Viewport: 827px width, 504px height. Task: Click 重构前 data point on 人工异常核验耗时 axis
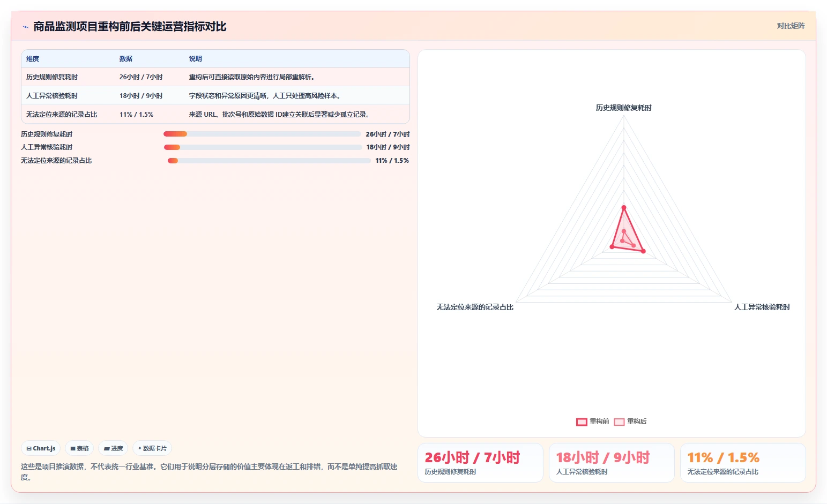pyautogui.click(x=643, y=251)
